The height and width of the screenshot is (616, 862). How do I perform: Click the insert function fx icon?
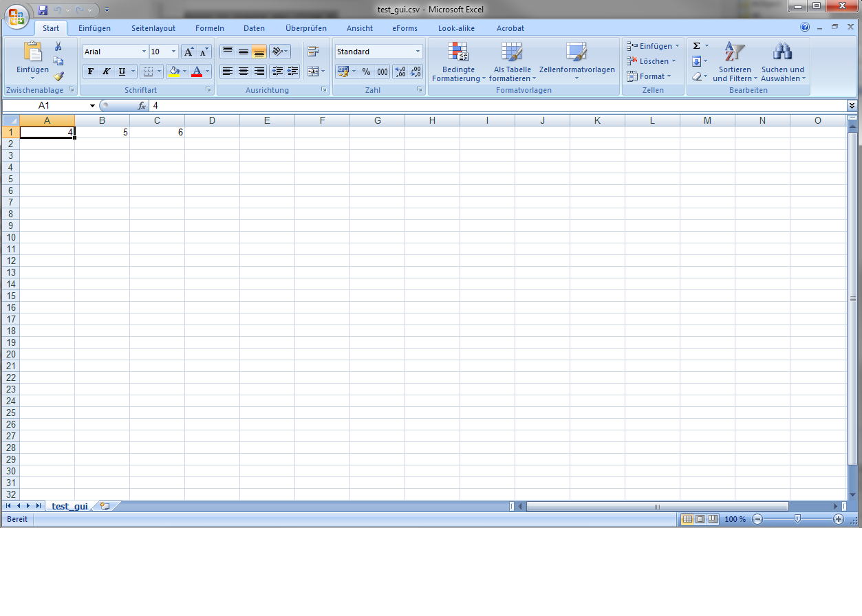click(x=142, y=106)
